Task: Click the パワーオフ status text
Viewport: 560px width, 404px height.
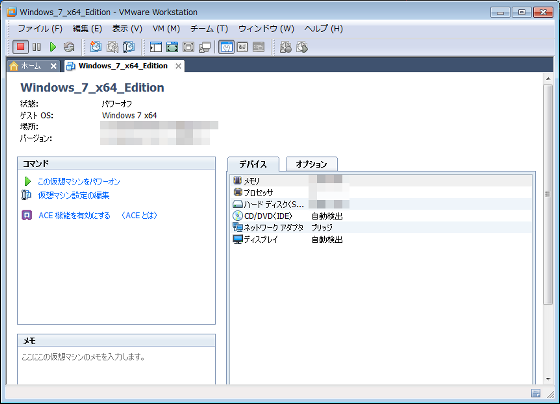Action: coord(117,104)
